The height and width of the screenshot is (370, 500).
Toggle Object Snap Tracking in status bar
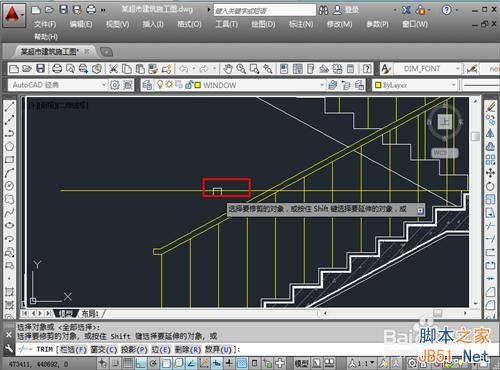(191, 363)
